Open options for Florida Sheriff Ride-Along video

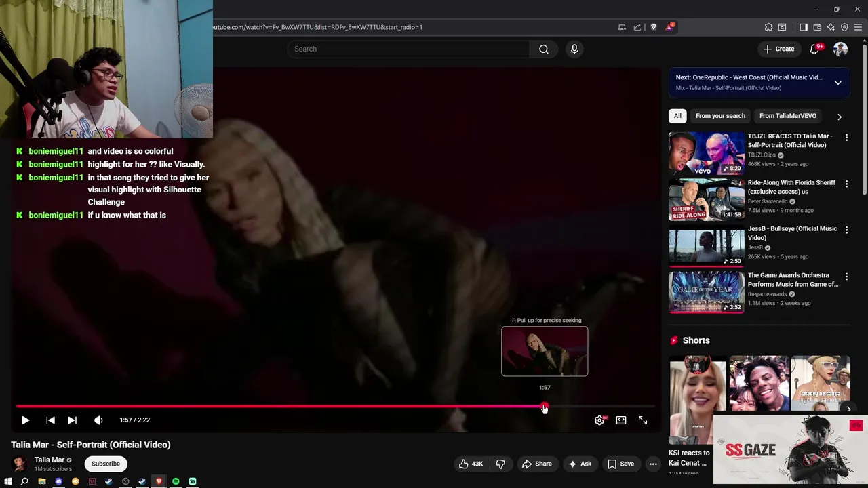[x=846, y=184]
